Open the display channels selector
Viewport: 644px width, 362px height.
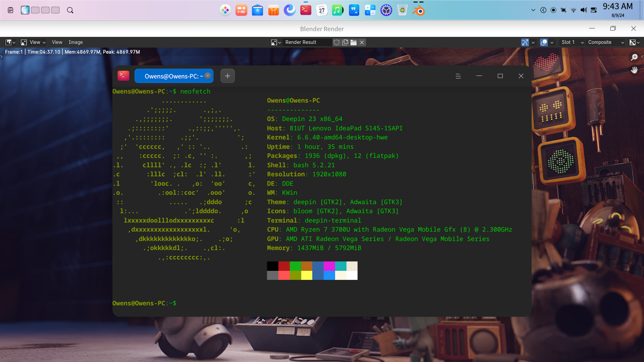click(634, 42)
